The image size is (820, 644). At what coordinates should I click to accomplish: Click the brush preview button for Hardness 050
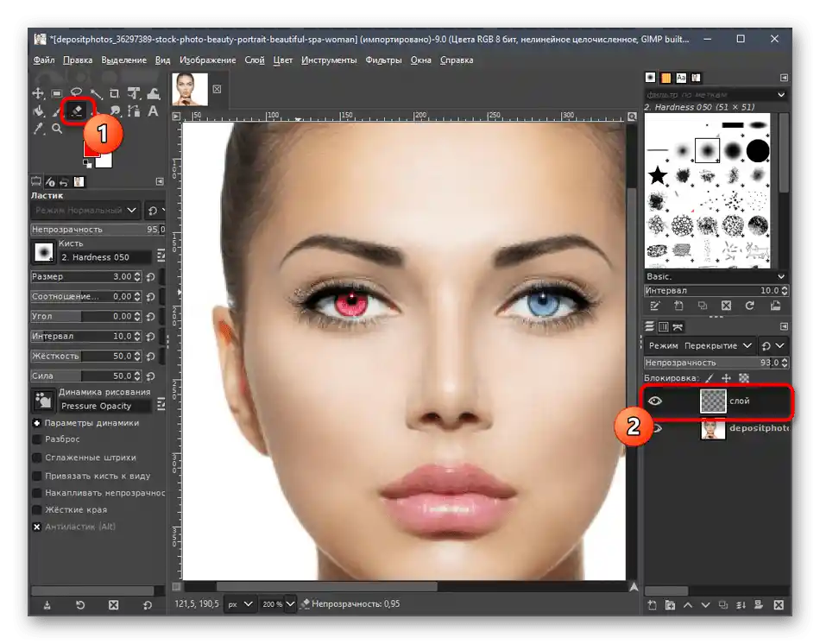[43, 252]
